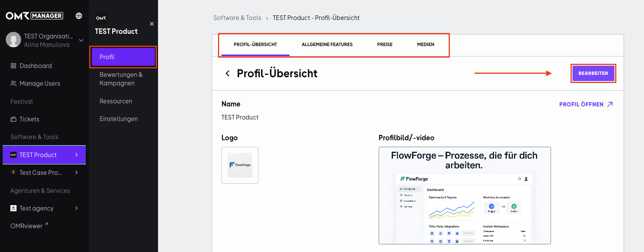Expand the TEST Product chevron
This screenshot has width=644, height=252.
[77, 155]
